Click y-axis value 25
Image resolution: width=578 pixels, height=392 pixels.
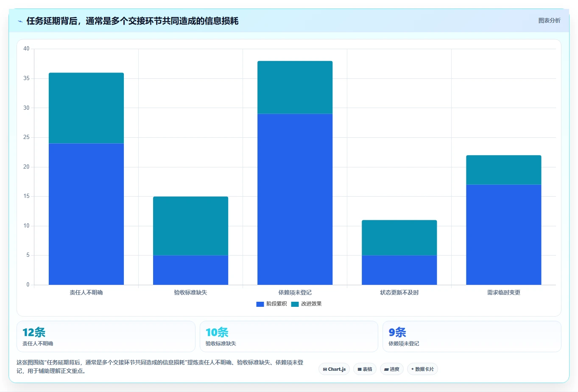(x=26, y=137)
